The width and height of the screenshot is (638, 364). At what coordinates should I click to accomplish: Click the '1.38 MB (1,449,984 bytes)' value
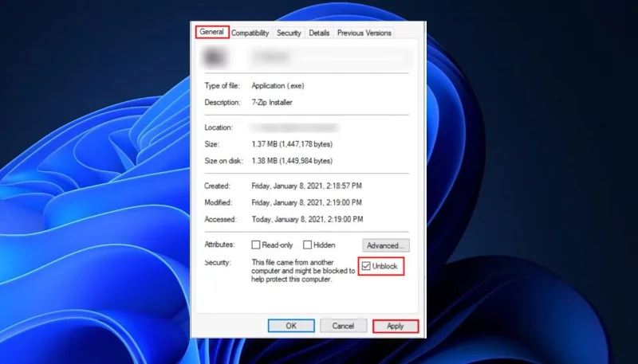click(x=292, y=161)
